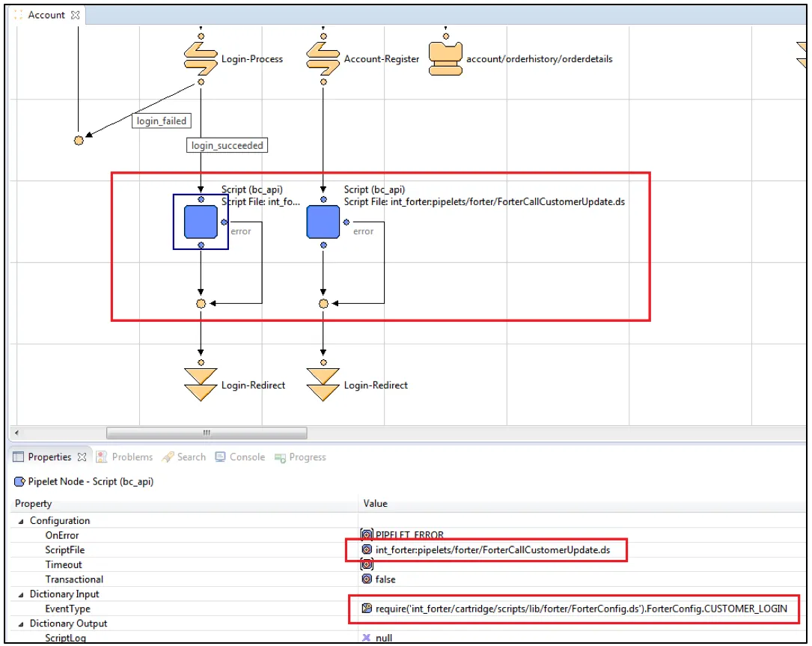Click the X icon beside the null value

(x=367, y=638)
